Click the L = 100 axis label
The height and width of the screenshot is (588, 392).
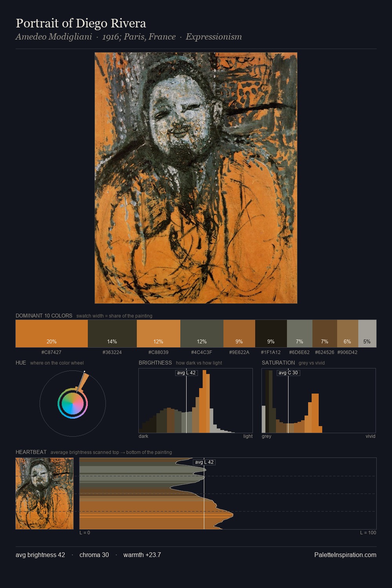(x=368, y=533)
